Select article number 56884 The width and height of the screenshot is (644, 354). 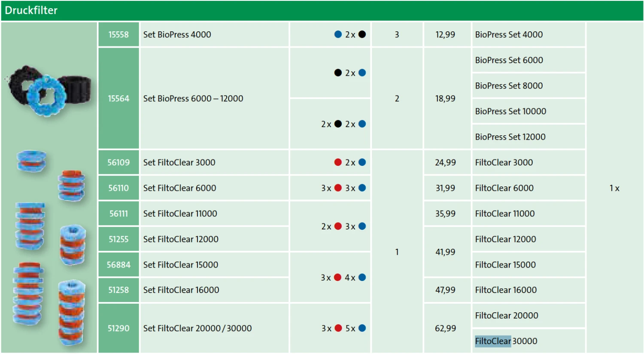[118, 265]
